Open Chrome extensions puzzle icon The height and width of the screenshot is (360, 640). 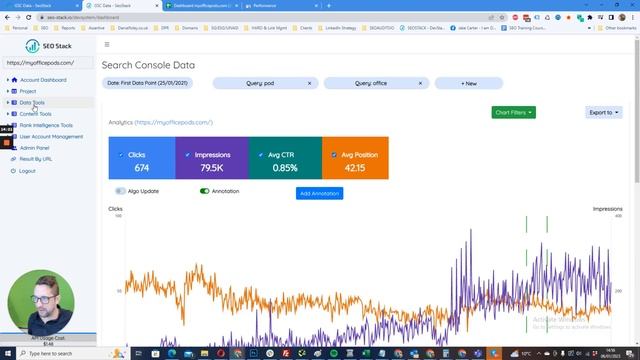[590, 18]
